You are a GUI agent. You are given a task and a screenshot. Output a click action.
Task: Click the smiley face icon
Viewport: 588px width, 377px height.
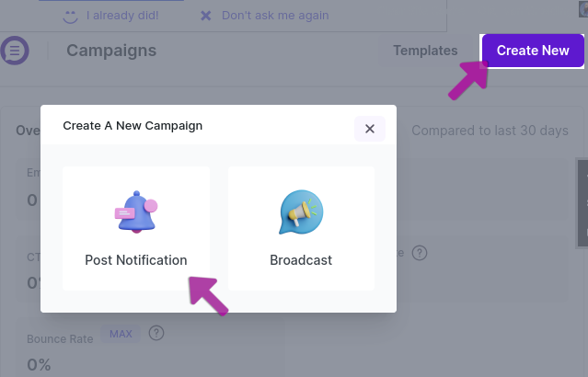click(x=70, y=17)
